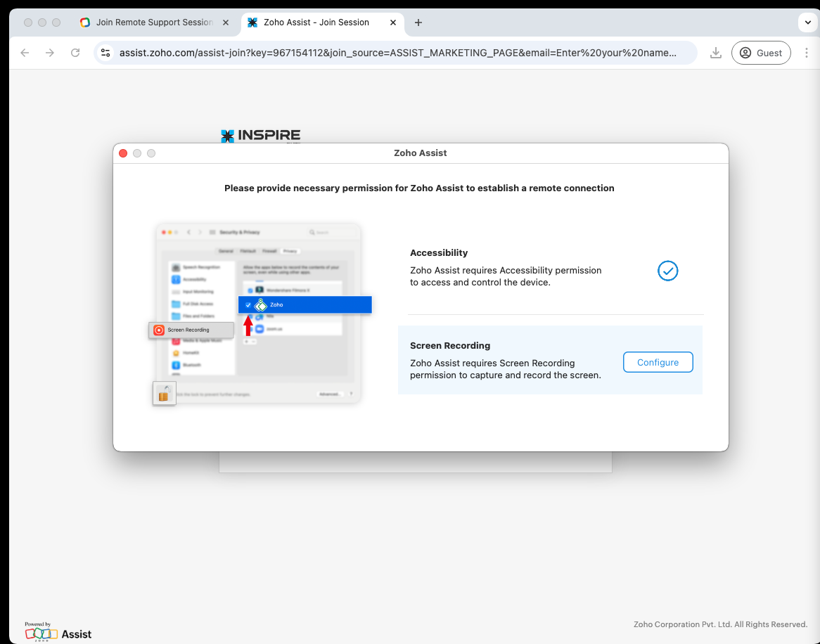
Task: Click Zoho Corporation rights reserved footer text
Action: pyautogui.click(x=720, y=624)
